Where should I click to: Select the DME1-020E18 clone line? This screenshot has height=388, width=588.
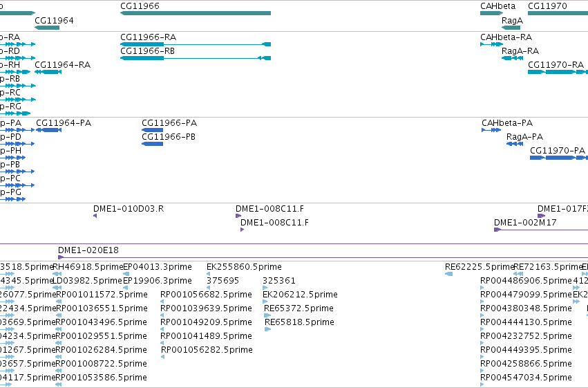(x=323, y=257)
